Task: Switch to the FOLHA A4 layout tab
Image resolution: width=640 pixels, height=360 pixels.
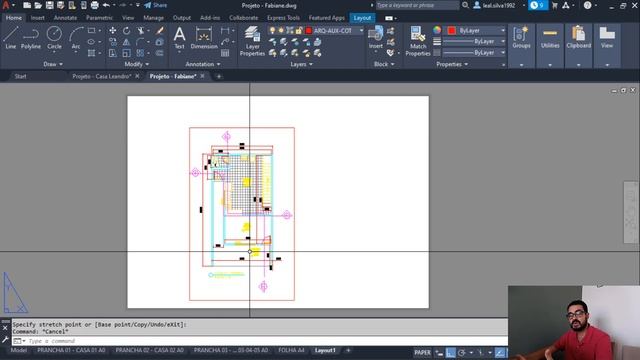Action: pyautogui.click(x=291, y=350)
